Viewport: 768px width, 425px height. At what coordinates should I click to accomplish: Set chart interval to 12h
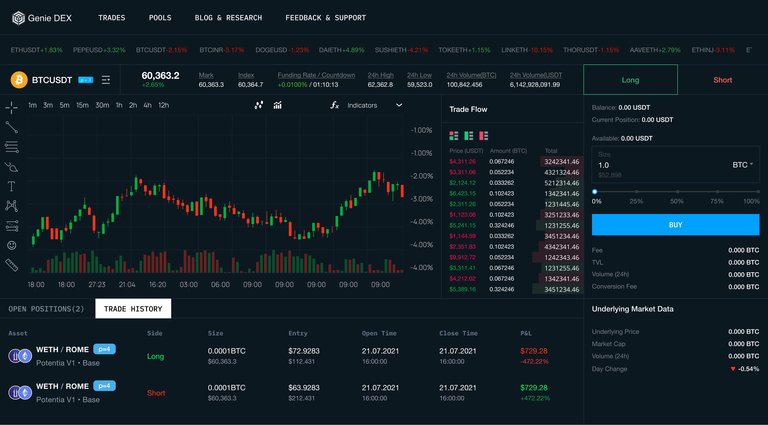[x=164, y=105]
